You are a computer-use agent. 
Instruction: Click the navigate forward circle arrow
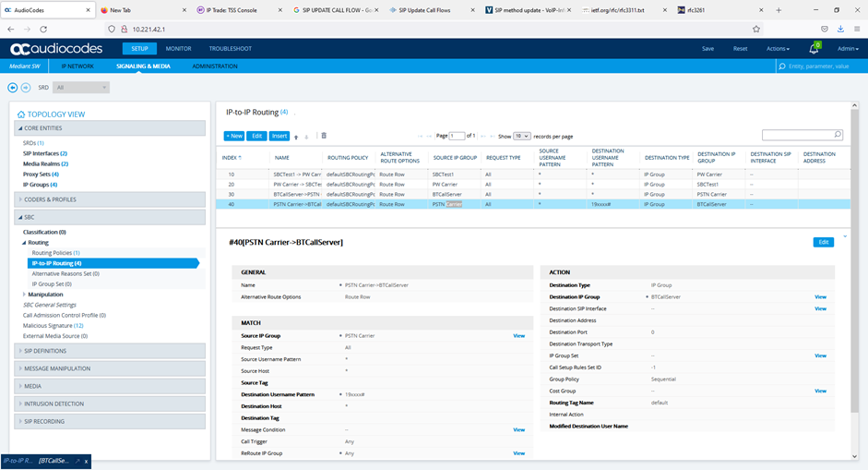tap(26, 88)
